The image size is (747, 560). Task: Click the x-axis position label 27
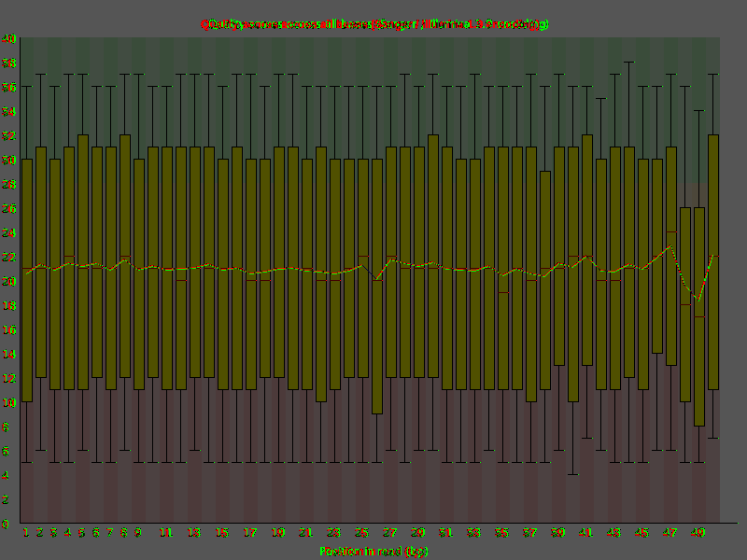click(x=390, y=533)
